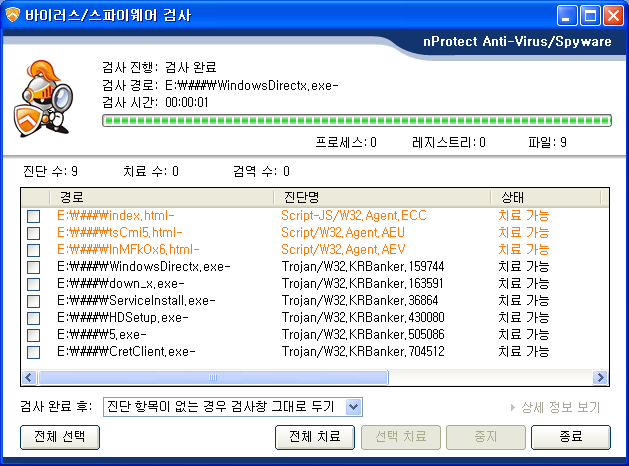Check the box for InMFkOx6.html- row
Screen dimensions: 629x466
33,250
